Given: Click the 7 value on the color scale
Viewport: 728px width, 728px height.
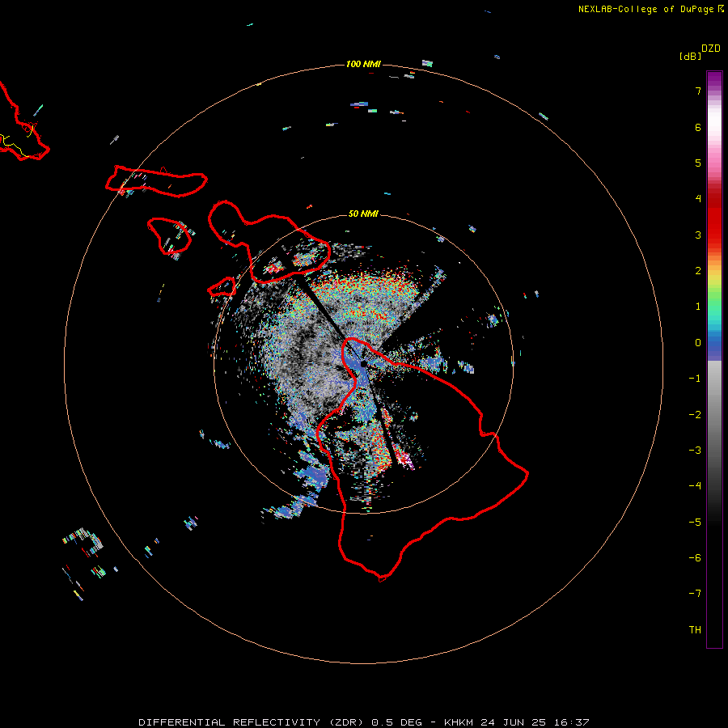Looking at the screenshot, I should click(x=698, y=91).
